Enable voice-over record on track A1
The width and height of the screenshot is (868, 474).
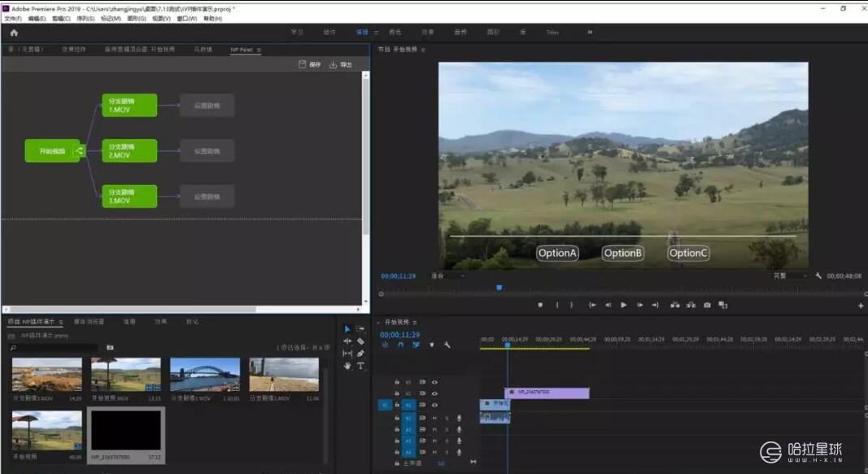point(459,418)
